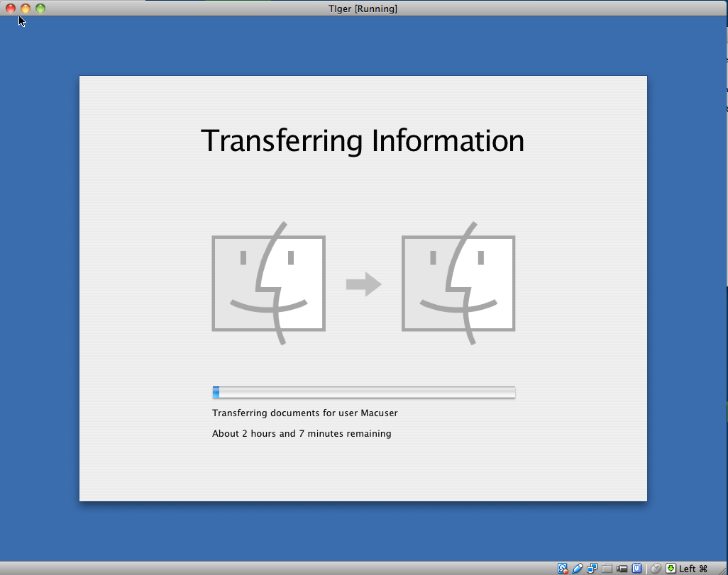Click the source Mac Finder face icon
Viewport: 728px width, 575px height.
[x=268, y=283]
